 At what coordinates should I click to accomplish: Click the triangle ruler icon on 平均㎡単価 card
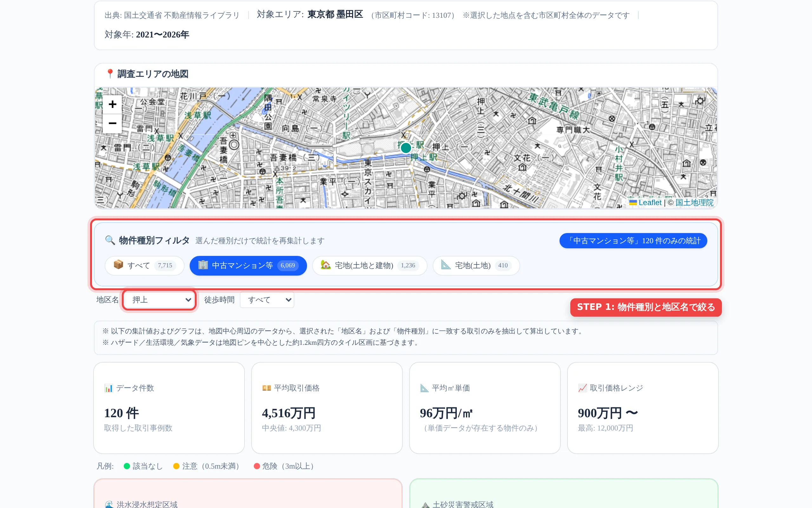coord(424,388)
